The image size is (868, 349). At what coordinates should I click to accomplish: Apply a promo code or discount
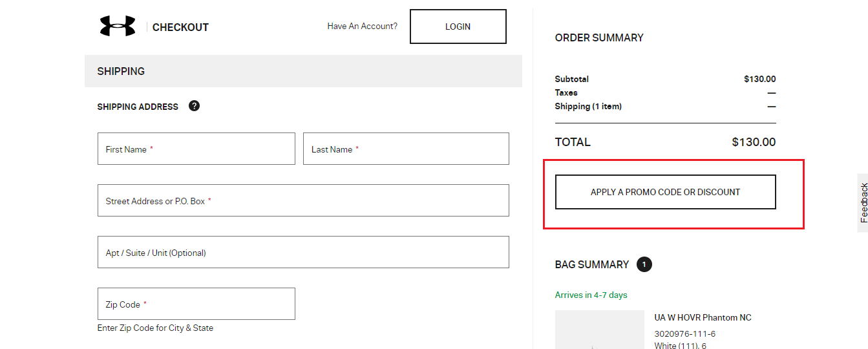(x=666, y=192)
